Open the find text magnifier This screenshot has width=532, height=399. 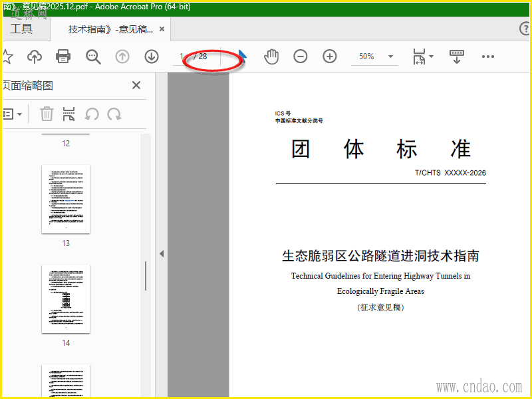click(93, 57)
